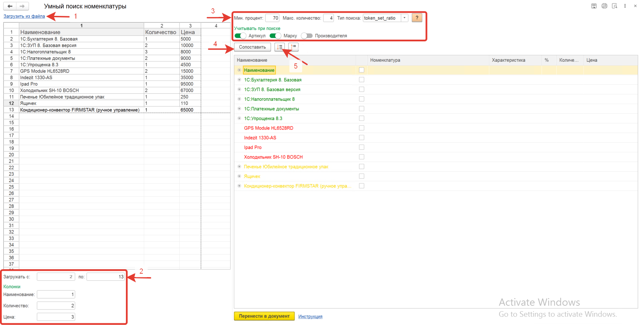
Task: Select the 1С:Налогоплательщик 8 row in results tree
Action: (x=436, y=99)
